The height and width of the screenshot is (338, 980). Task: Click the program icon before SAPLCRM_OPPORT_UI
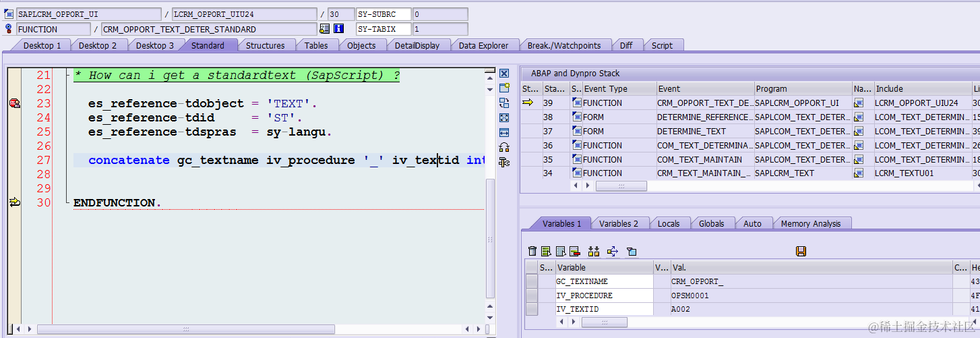coord(9,14)
